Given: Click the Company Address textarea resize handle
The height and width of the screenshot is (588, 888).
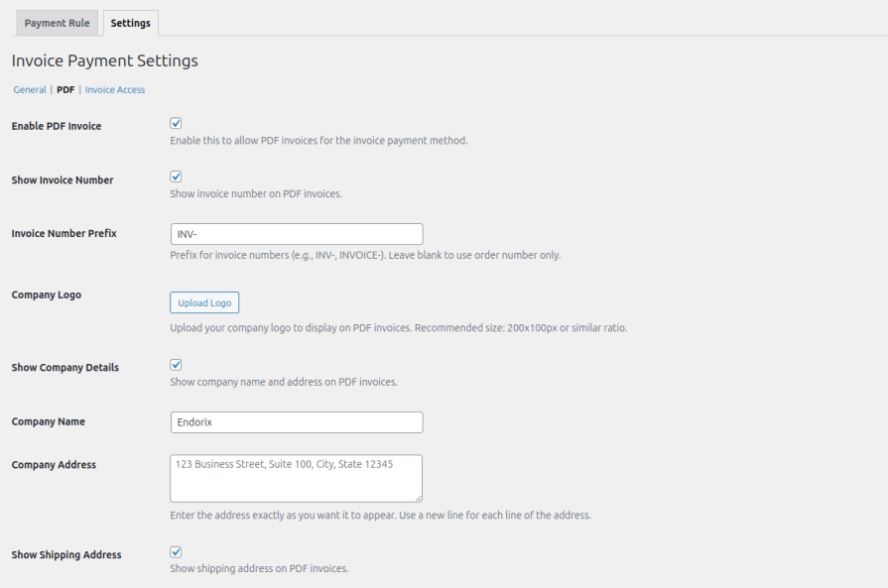Looking at the screenshot, I should click(x=418, y=498).
